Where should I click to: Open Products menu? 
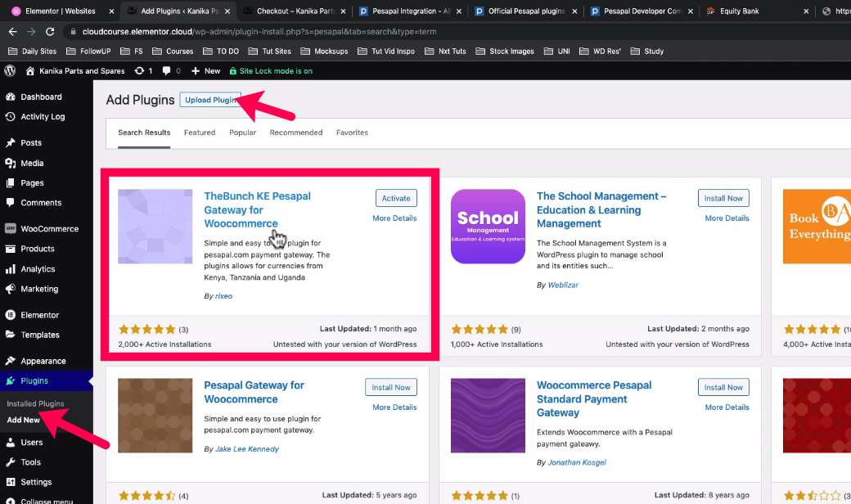pos(38,249)
